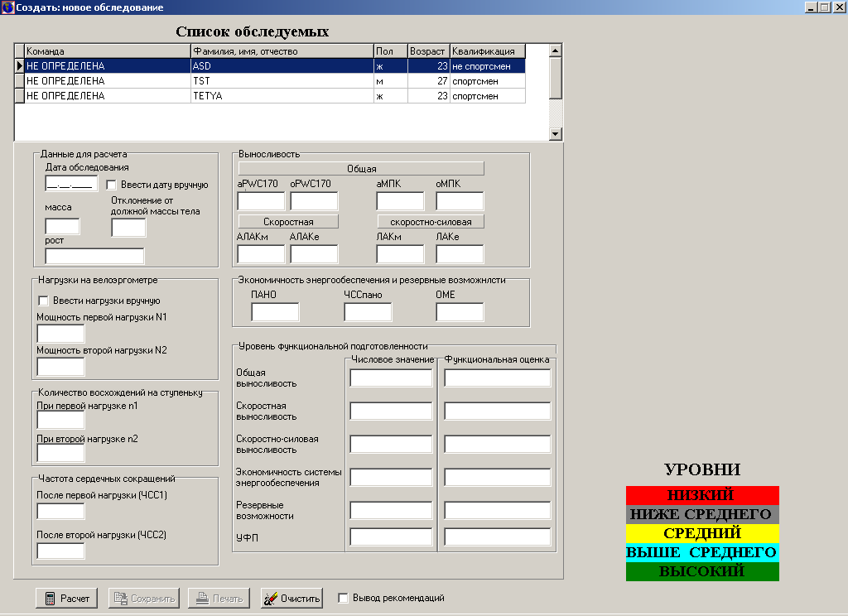
Task: Click the АЛАКм field
Action: [x=261, y=254]
